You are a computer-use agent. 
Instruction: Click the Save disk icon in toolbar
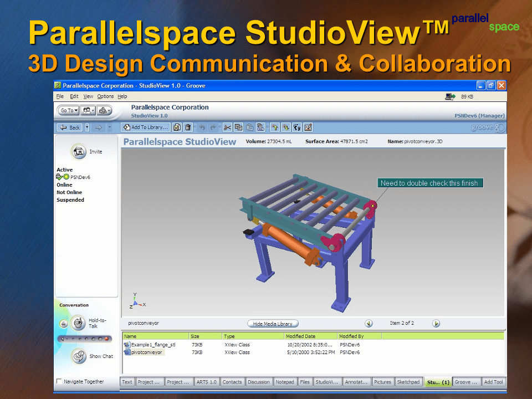click(x=177, y=127)
